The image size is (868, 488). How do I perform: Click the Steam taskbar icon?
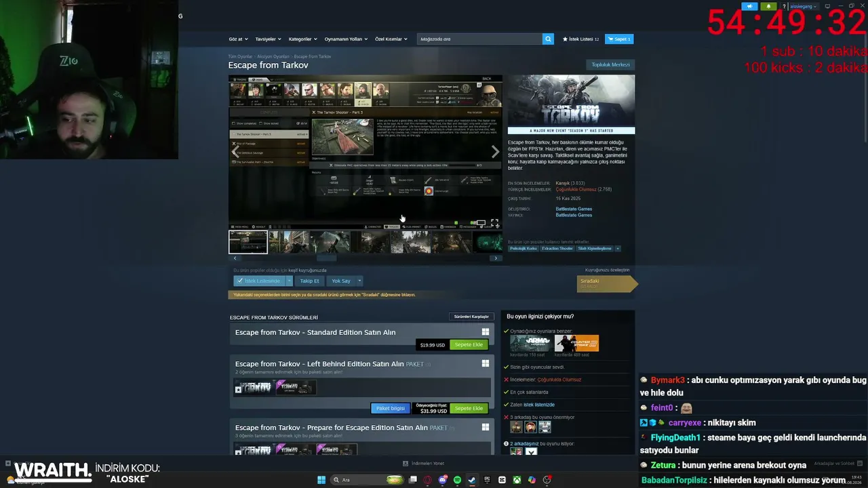click(x=472, y=480)
